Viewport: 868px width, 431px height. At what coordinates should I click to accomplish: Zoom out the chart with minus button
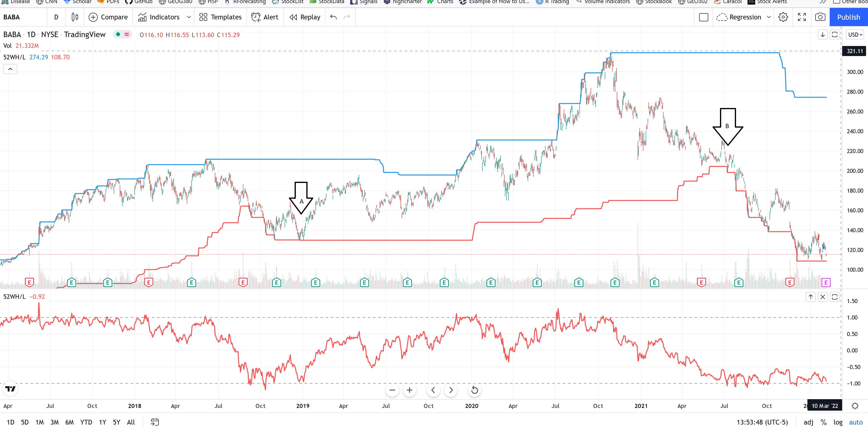[x=392, y=390]
